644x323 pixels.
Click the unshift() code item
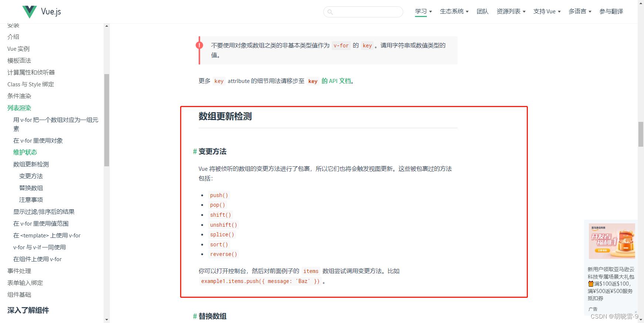223,225
